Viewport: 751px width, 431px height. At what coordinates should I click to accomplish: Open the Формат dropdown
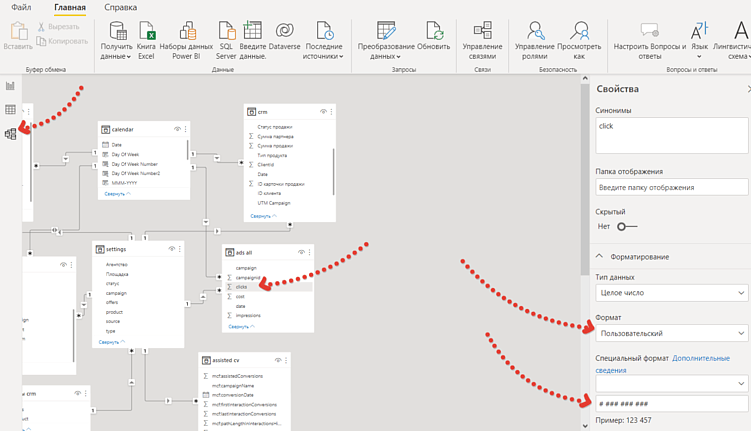pyautogui.click(x=671, y=333)
